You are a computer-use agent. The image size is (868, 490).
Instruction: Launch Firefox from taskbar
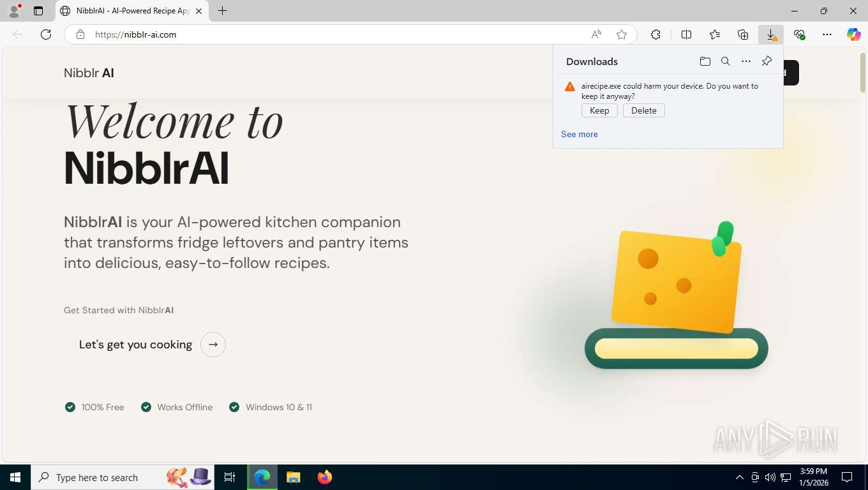pos(324,477)
